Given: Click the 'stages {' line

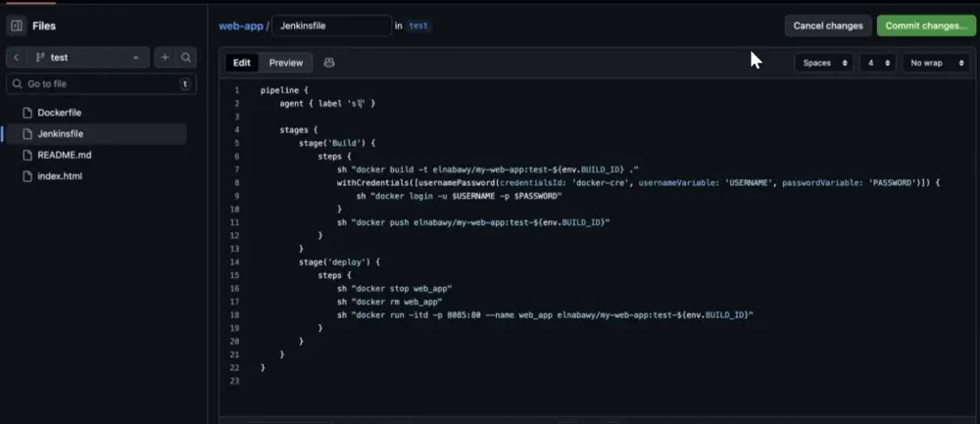Looking at the screenshot, I should pos(299,130).
